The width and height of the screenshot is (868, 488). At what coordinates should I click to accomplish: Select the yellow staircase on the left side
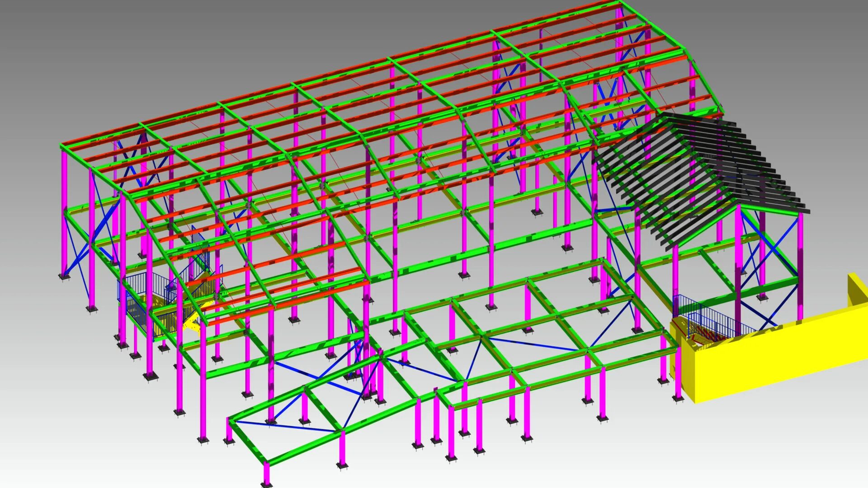[192, 322]
